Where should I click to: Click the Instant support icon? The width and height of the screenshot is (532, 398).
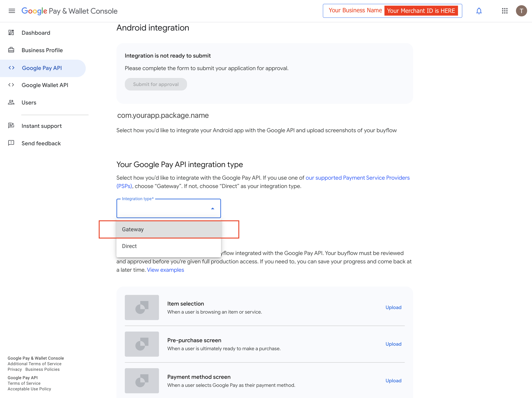coord(11,126)
